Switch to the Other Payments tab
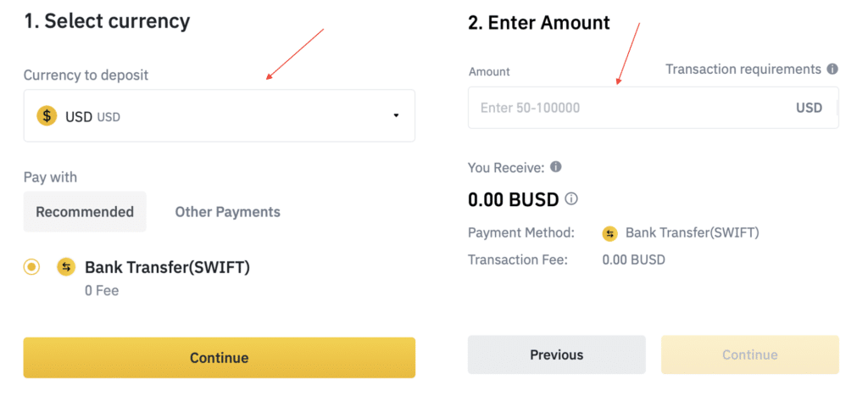Image resolution: width=868 pixels, height=402 pixels. pyautogui.click(x=227, y=211)
